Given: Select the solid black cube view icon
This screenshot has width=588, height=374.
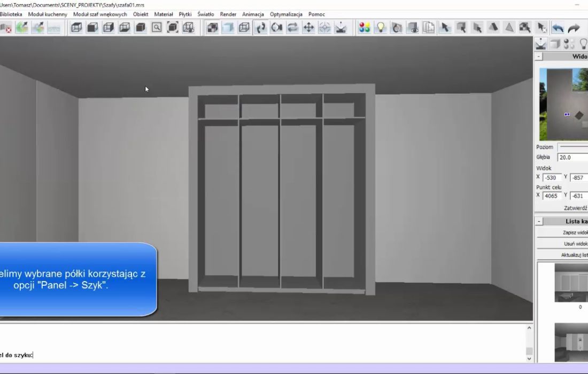Looking at the screenshot, I should 141,28.
